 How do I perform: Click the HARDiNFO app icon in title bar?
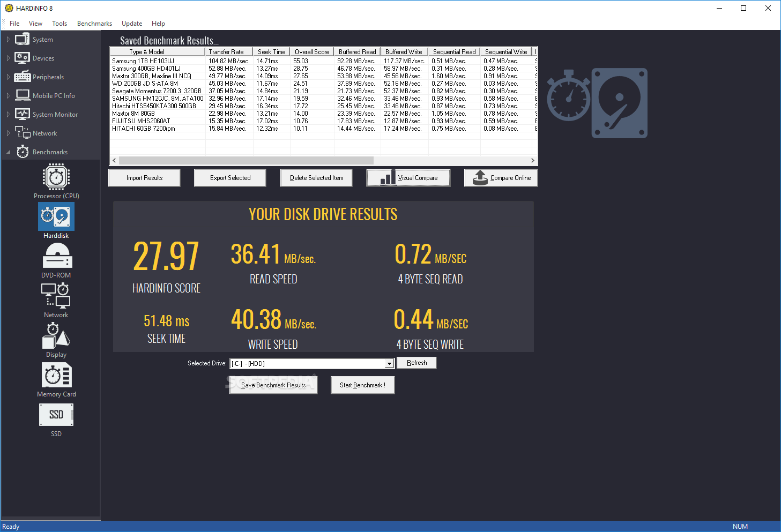(9, 8)
